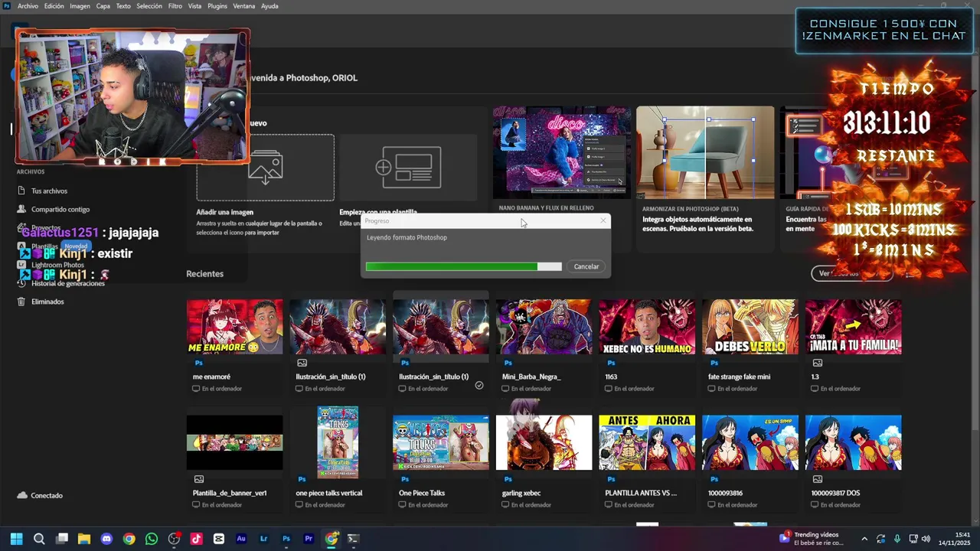Open the 1.3 recent file thumbnail
980x551 pixels.
[x=853, y=327]
